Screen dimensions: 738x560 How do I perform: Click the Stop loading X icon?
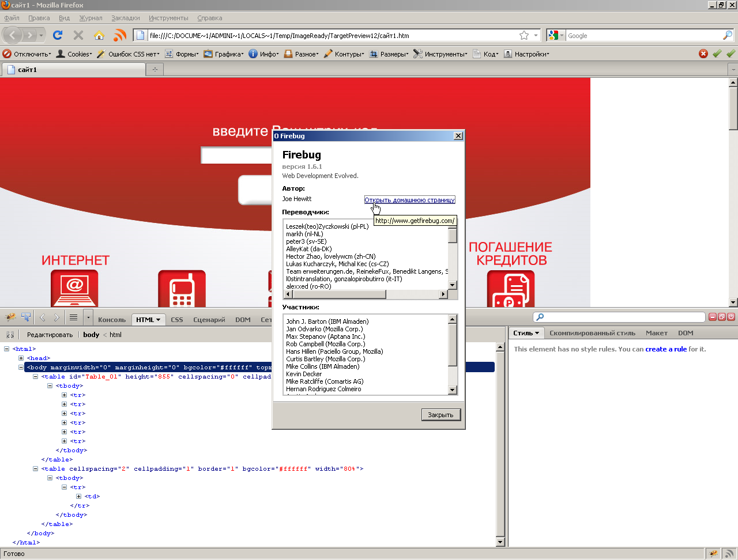click(x=78, y=36)
